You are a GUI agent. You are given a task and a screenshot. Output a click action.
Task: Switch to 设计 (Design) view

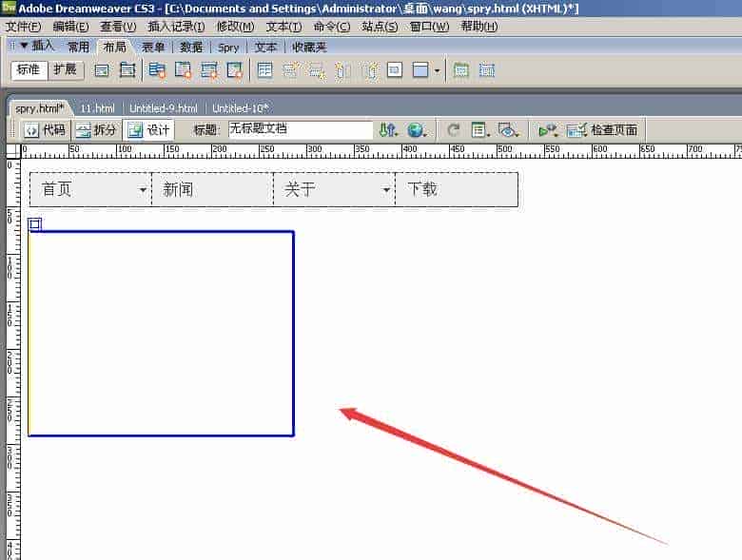tap(148, 129)
